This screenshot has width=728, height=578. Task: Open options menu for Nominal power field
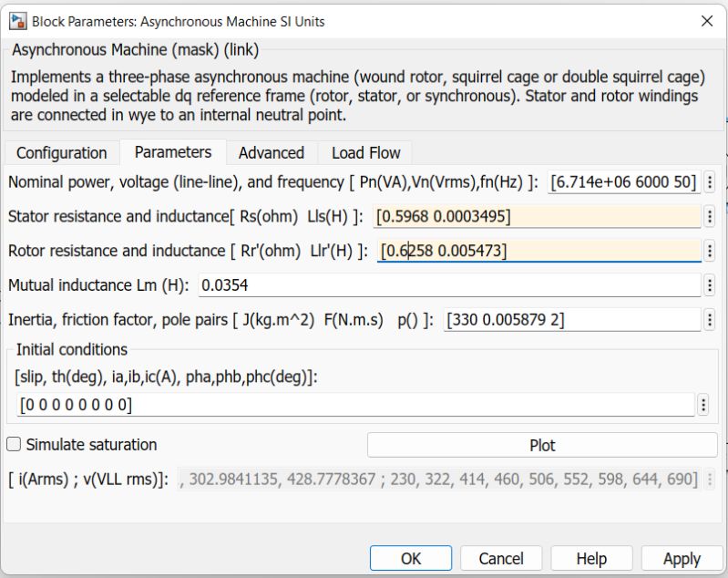(710, 182)
